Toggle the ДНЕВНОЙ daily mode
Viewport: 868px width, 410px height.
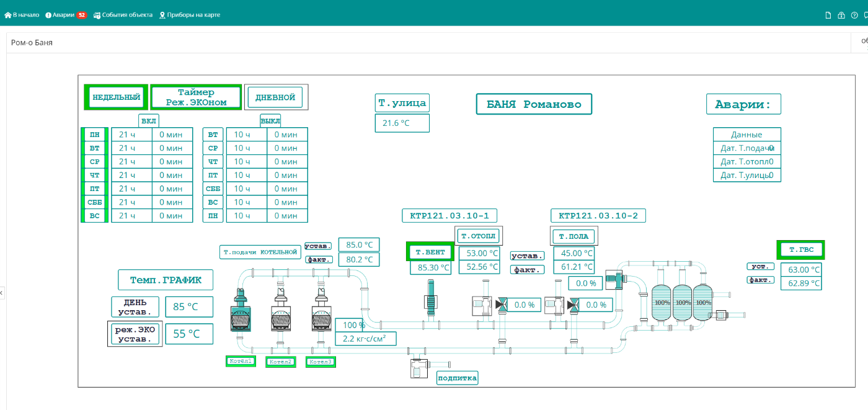click(275, 97)
